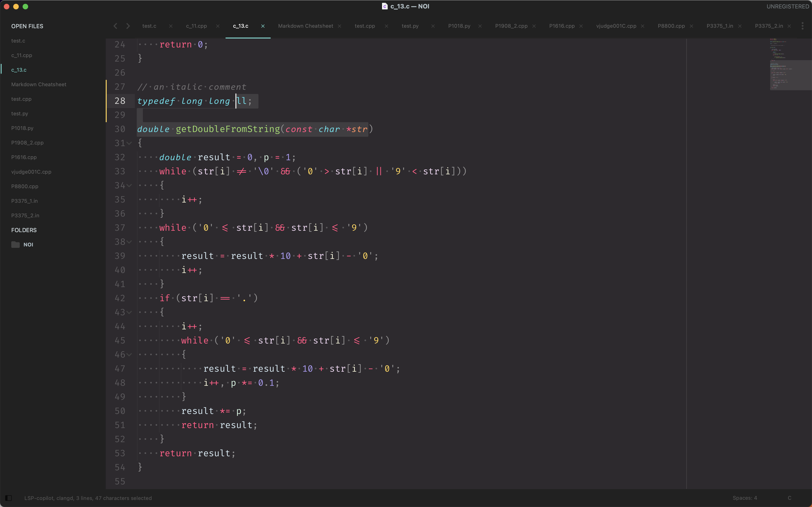Change syntax via the C status bar label

[789, 498]
